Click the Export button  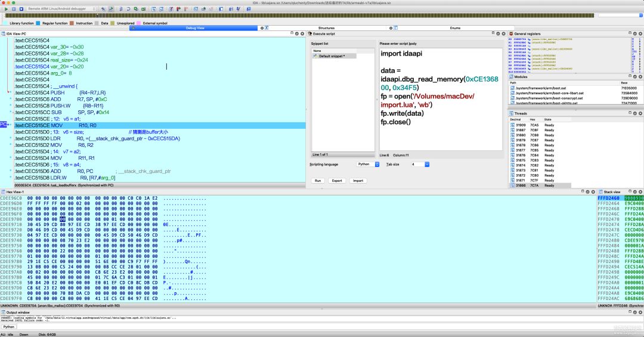point(337,180)
